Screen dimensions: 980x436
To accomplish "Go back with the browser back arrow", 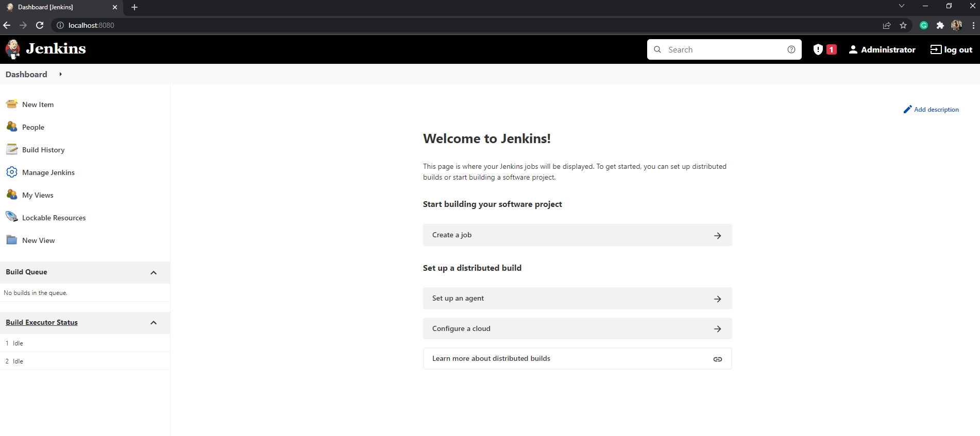I will (x=7, y=25).
